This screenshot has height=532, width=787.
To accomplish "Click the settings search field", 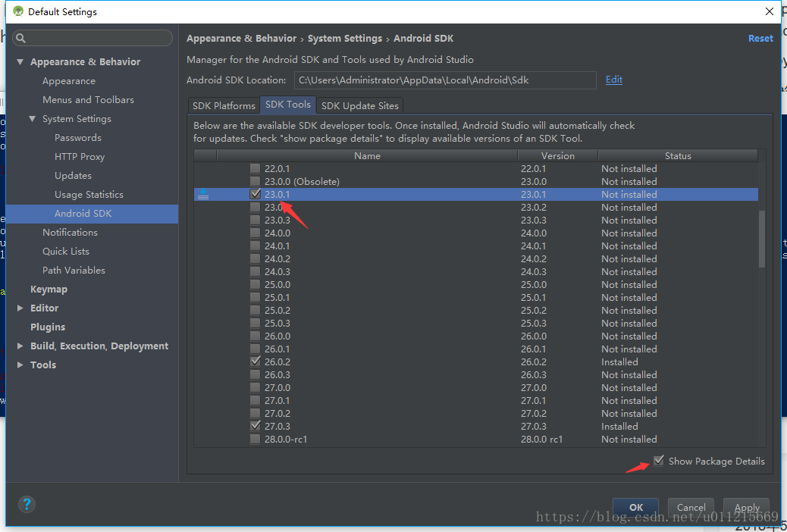I will pyautogui.click(x=92, y=38).
